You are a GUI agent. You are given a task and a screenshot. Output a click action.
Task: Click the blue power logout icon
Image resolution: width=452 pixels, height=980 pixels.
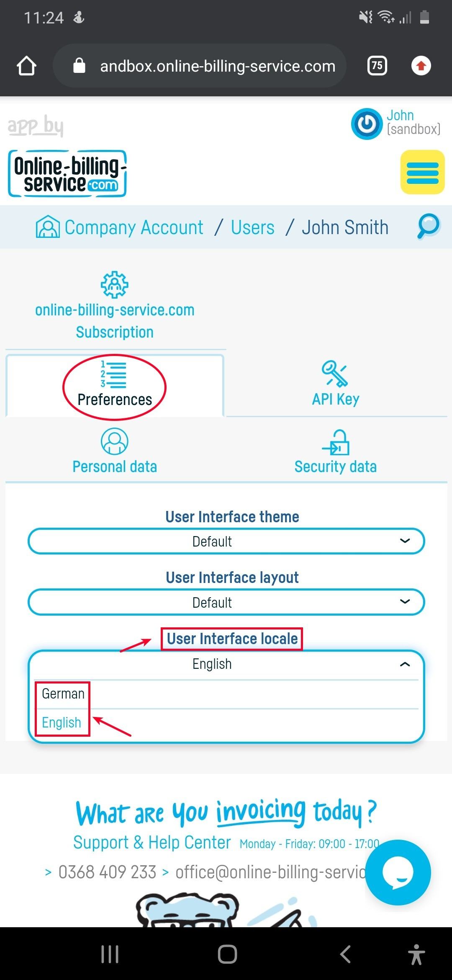pyautogui.click(x=367, y=124)
